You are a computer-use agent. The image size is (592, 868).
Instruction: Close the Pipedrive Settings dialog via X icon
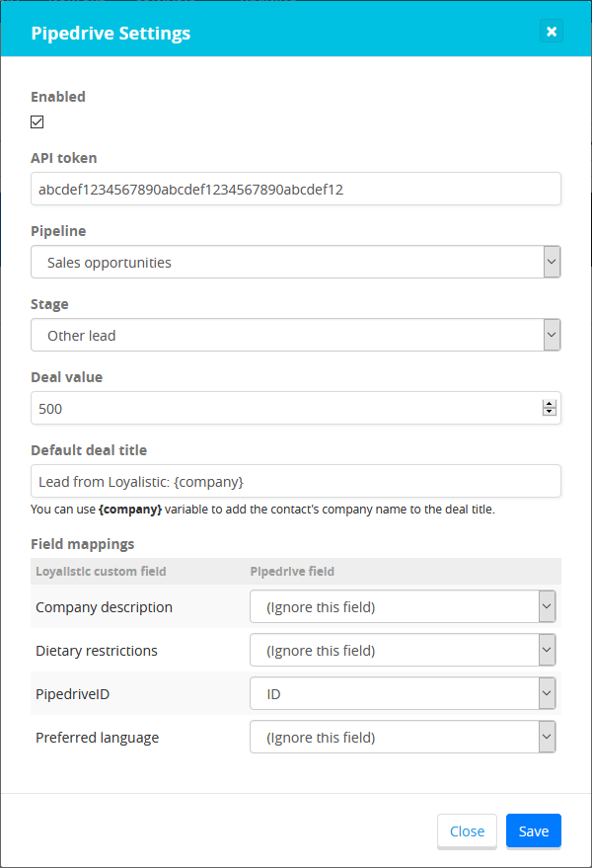tap(552, 31)
